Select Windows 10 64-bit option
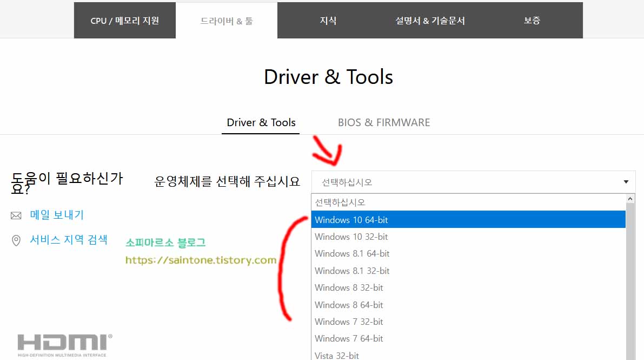 (468, 220)
